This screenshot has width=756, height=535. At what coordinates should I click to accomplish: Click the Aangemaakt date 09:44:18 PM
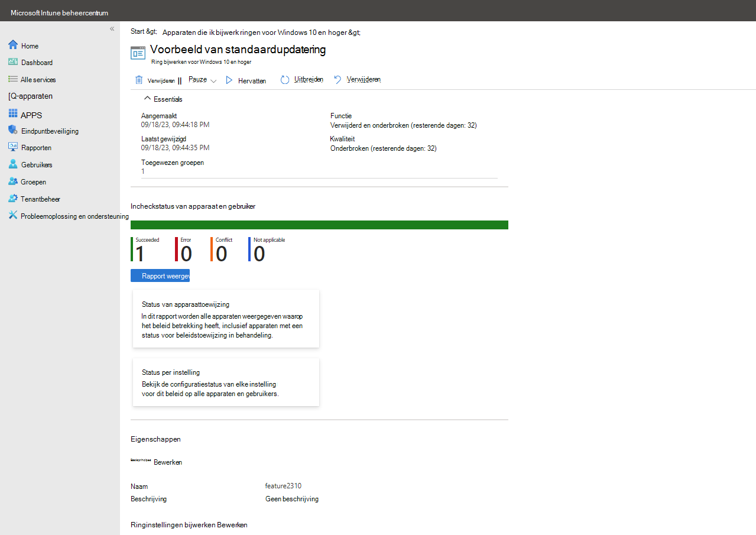[175, 125]
